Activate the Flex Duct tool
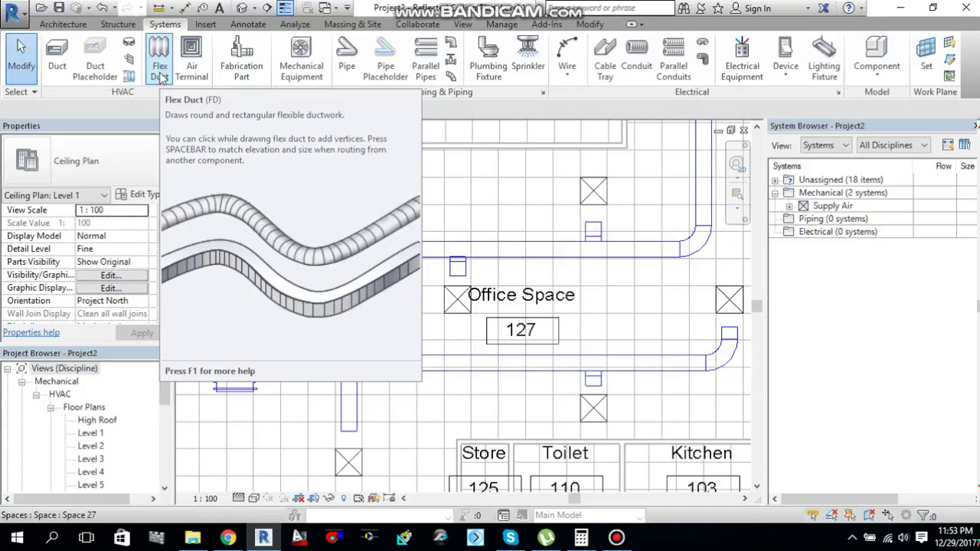The width and height of the screenshot is (980, 551). click(159, 60)
